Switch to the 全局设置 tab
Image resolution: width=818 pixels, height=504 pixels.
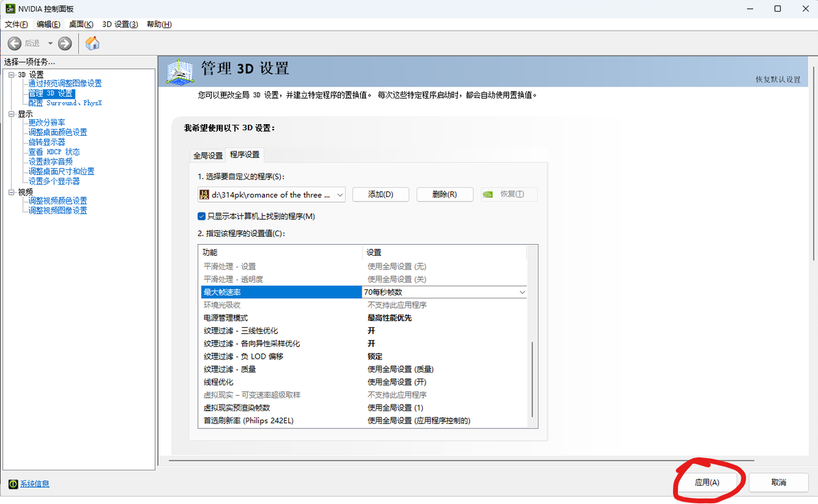pyautogui.click(x=208, y=156)
